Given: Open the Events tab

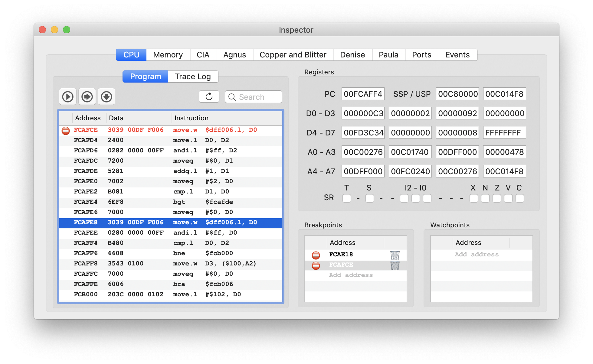Looking at the screenshot, I should click(x=458, y=55).
